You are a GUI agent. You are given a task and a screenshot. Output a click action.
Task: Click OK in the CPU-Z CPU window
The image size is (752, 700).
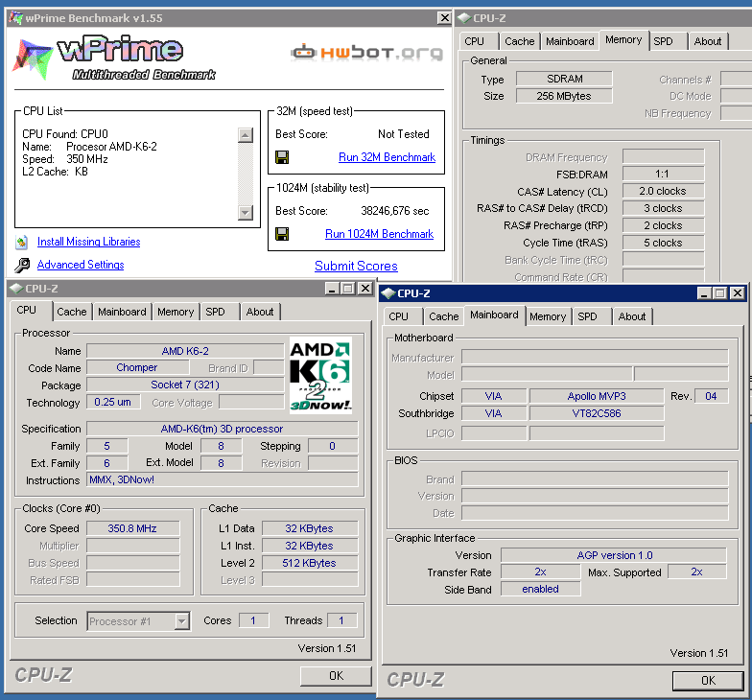coord(336,676)
